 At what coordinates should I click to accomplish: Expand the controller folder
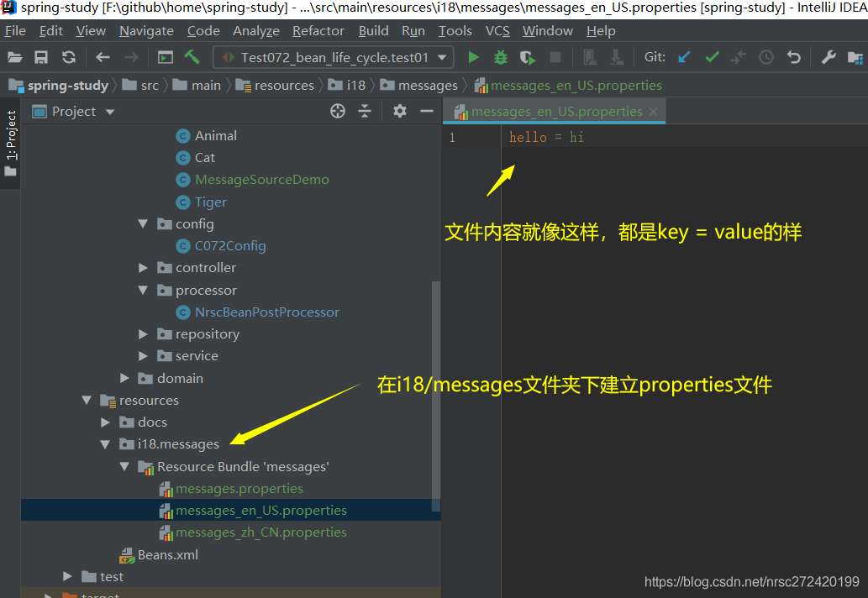pyautogui.click(x=144, y=268)
